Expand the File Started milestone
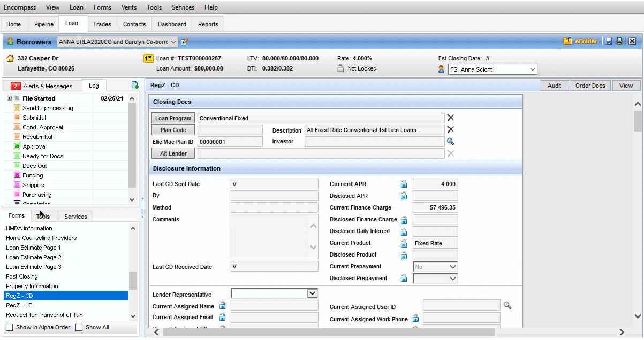Image resolution: width=644 pixels, height=340 pixels. coord(9,98)
